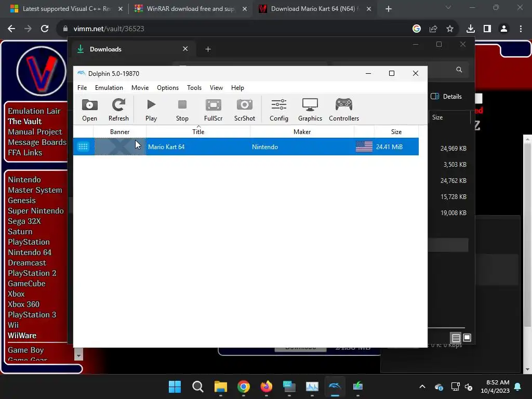Open Chrome downloads popup

pyautogui.click(x=470, y=29)
